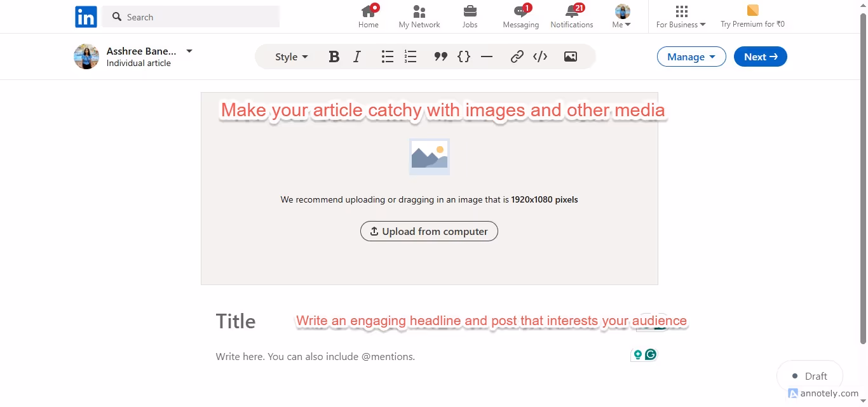Insert a horizontal divider line
Image resolution: width=868 pixels, height=407 pixels.
point(487,57)
